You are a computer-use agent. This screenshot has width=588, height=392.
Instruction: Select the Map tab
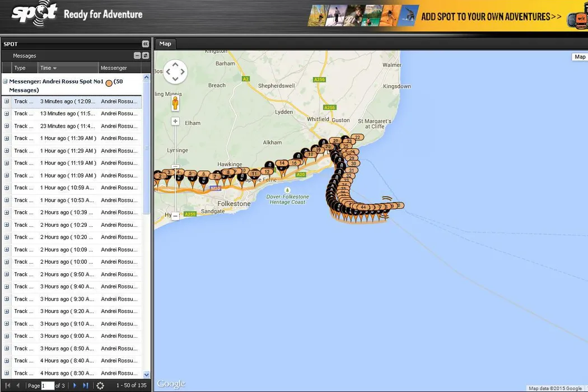coord(165,44)
